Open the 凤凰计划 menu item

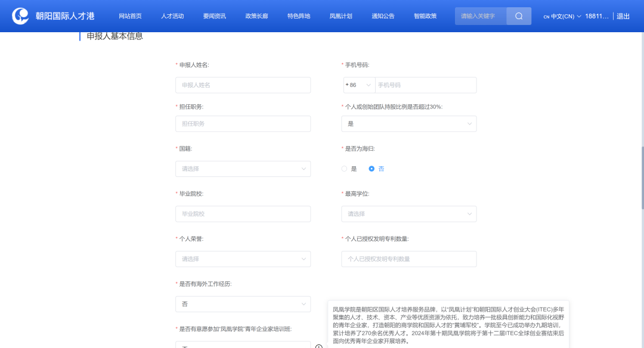(x=340, y=16)
